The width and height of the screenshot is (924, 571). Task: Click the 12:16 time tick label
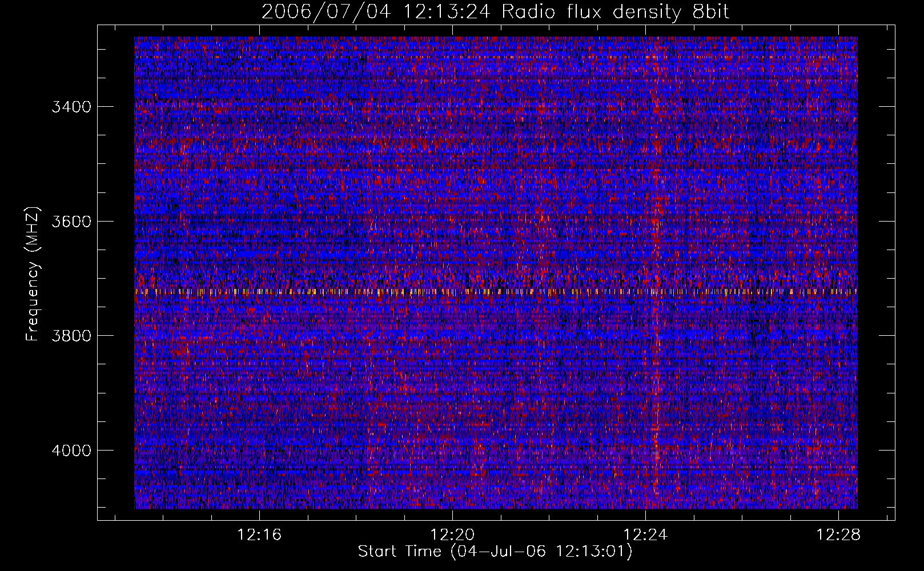[x=260, y=534]
